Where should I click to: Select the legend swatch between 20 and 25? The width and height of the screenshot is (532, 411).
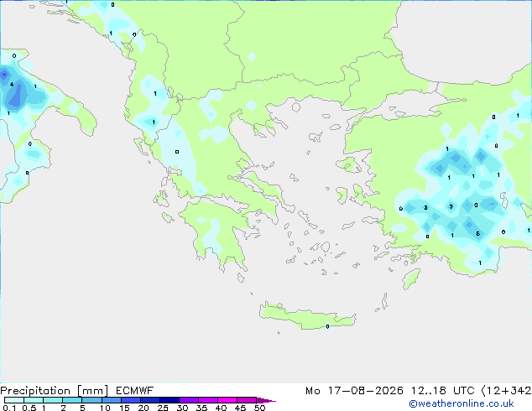click(150, 400)
